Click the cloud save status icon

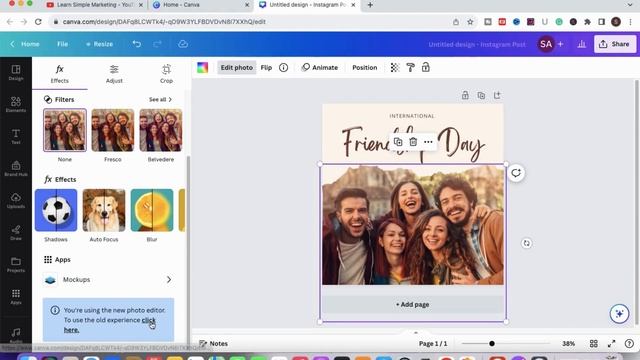[183, 44]
